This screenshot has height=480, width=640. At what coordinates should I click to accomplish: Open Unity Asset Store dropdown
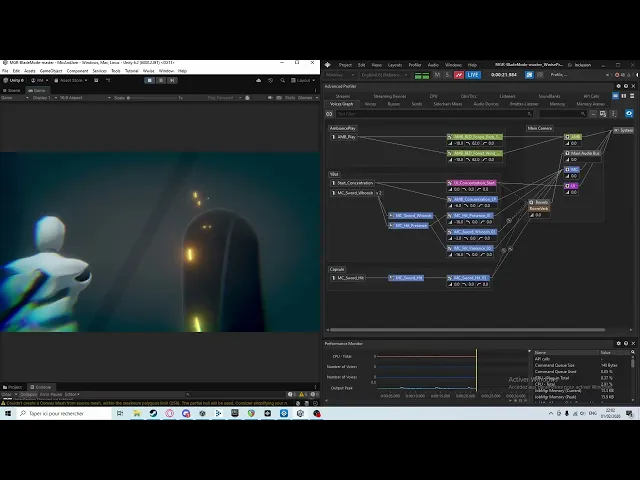pos(71,80)
